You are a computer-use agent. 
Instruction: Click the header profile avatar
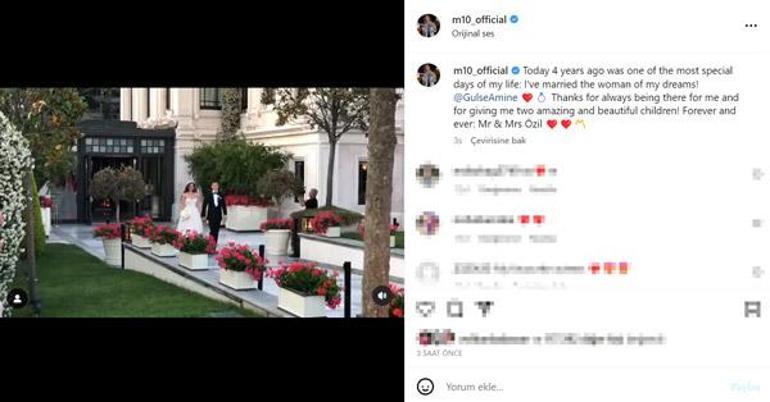[428, 26]
